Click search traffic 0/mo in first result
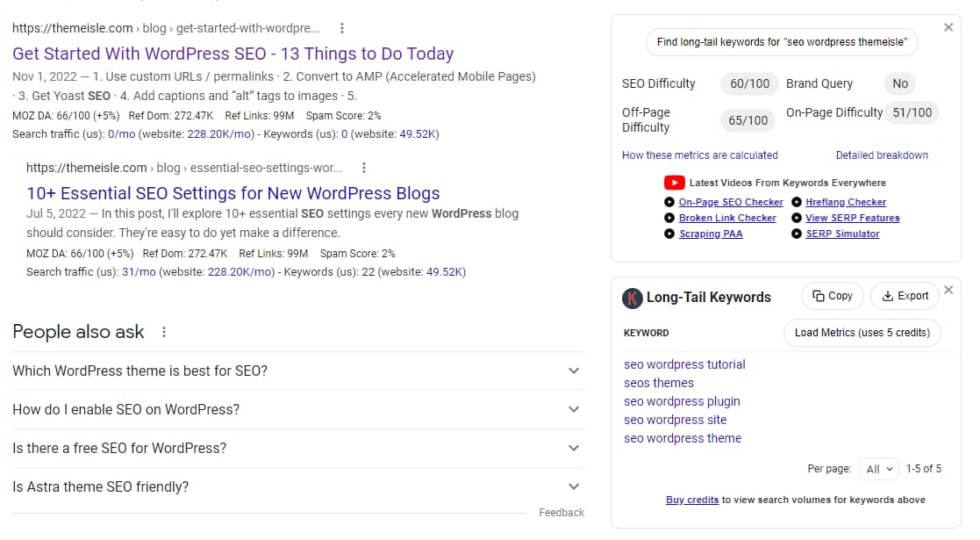This screenshot has height=540, width=980. coord(121,134)
